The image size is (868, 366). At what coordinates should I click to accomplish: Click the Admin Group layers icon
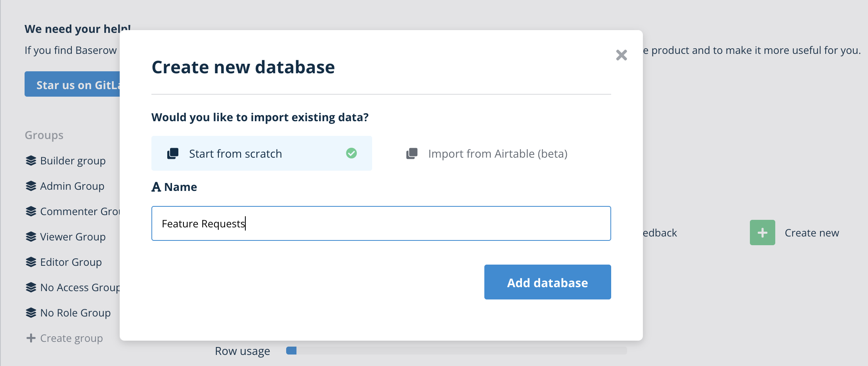click(x=32, y=186)
